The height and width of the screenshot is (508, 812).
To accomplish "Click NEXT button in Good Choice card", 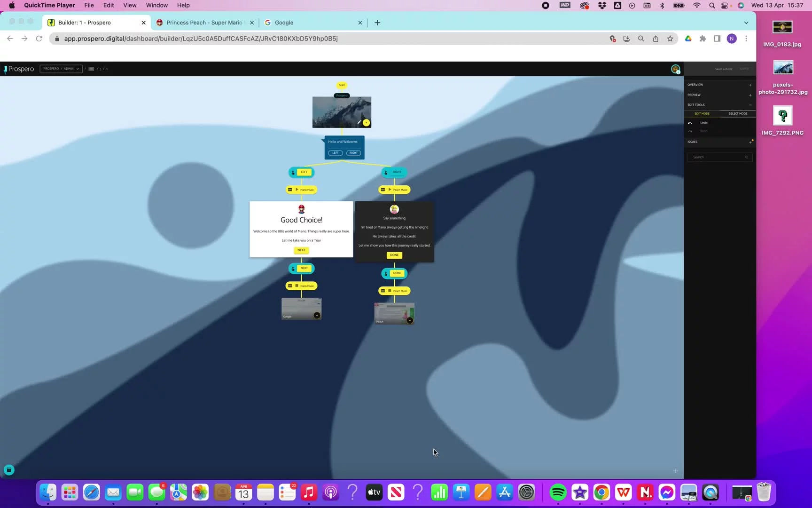I will (301, 250).
